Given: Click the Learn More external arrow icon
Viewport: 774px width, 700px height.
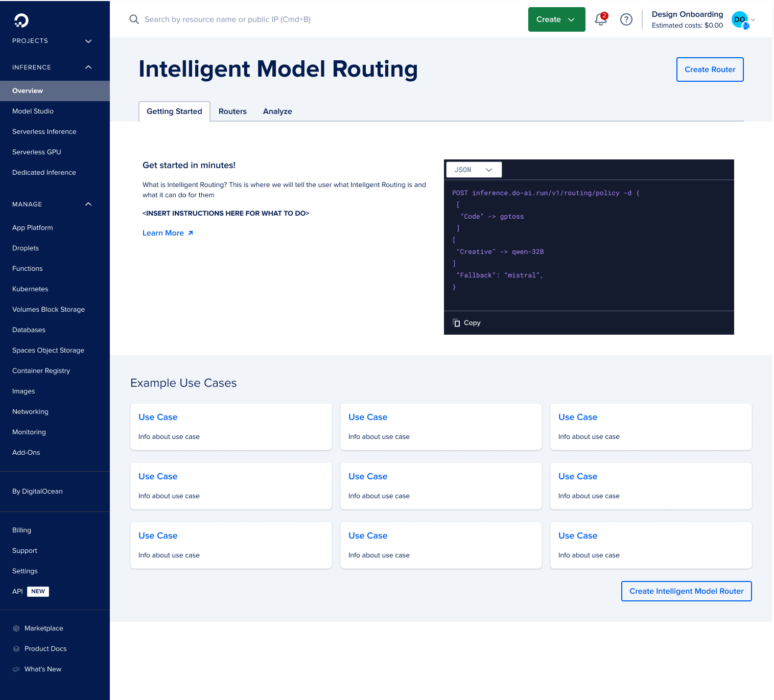Looking at the screenshot, I should pyautogui.click(x=191, y=233).
